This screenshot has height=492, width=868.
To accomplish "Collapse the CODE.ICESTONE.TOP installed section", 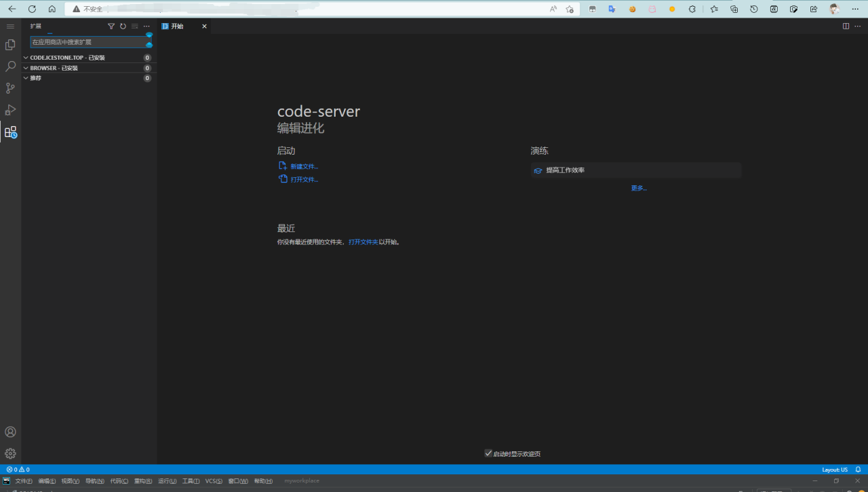I will (26, 58).
